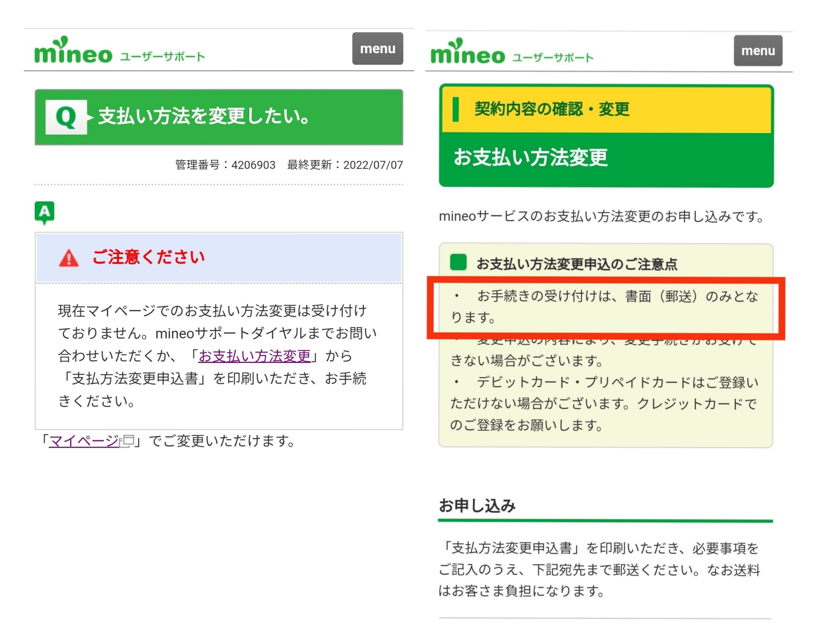Click the green A answer icon
The height and width of the screenshot is (630, 840).
coord(44,212)
